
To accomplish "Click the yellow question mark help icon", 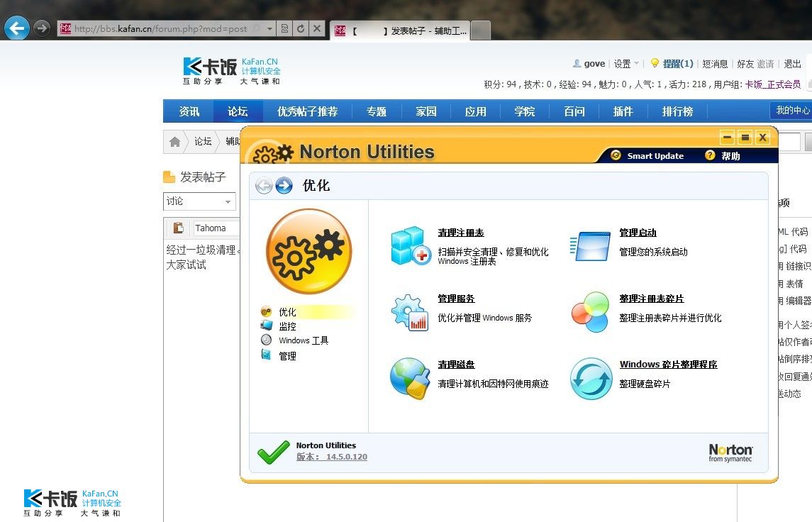I will (710, 155).
